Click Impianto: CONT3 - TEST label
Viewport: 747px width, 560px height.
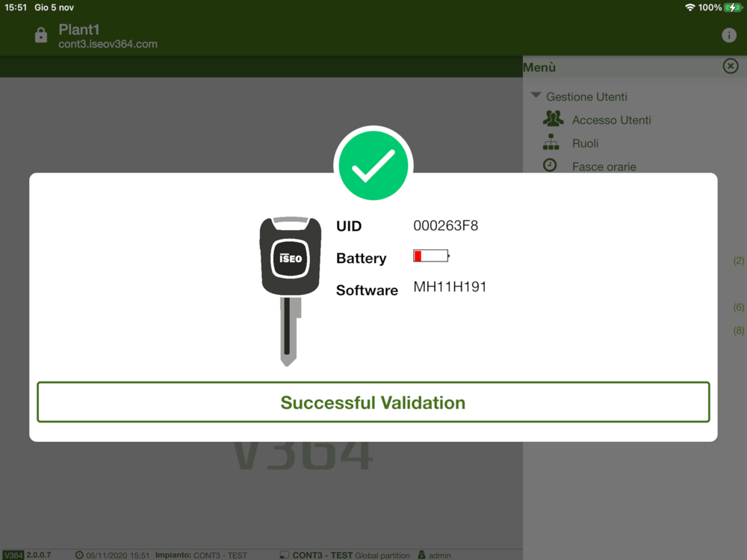(x=201, y=556)
